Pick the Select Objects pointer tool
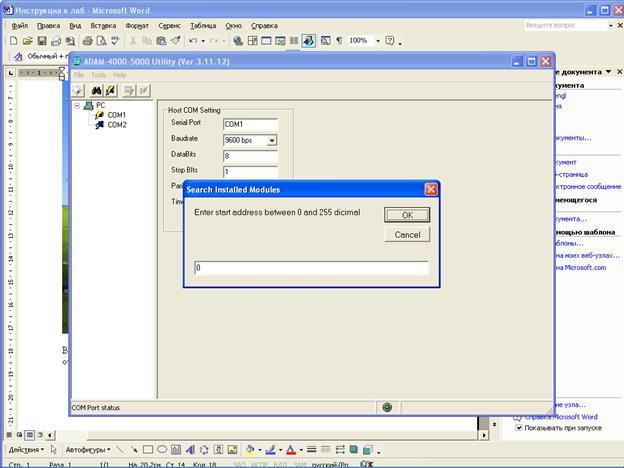624x468 pixels. pos(54,450)
